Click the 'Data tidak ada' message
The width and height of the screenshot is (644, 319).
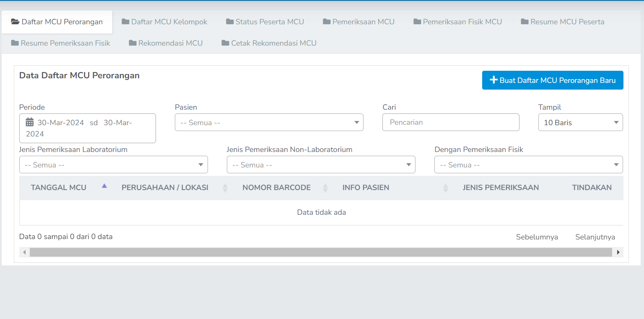322,212
